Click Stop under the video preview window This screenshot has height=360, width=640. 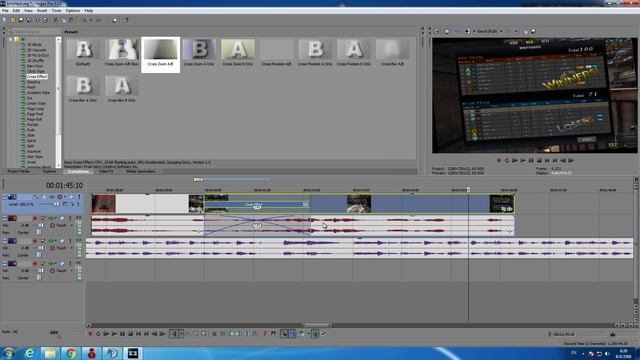539,160
